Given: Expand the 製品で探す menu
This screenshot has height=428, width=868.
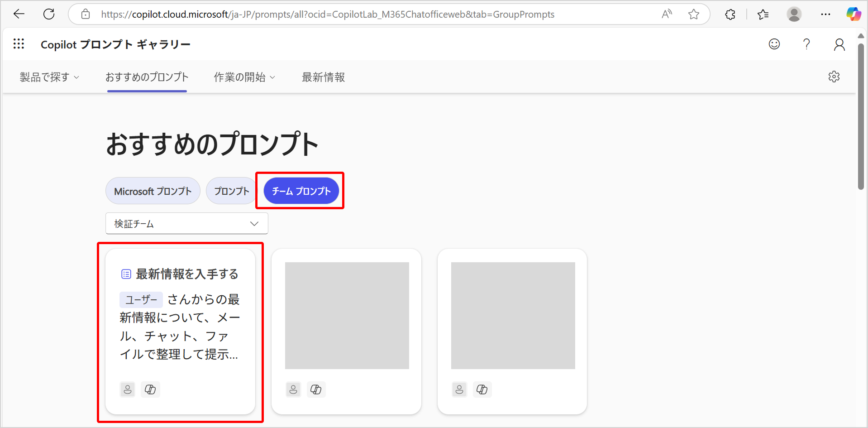Looking at the screenshot, I should click(50, 77).
